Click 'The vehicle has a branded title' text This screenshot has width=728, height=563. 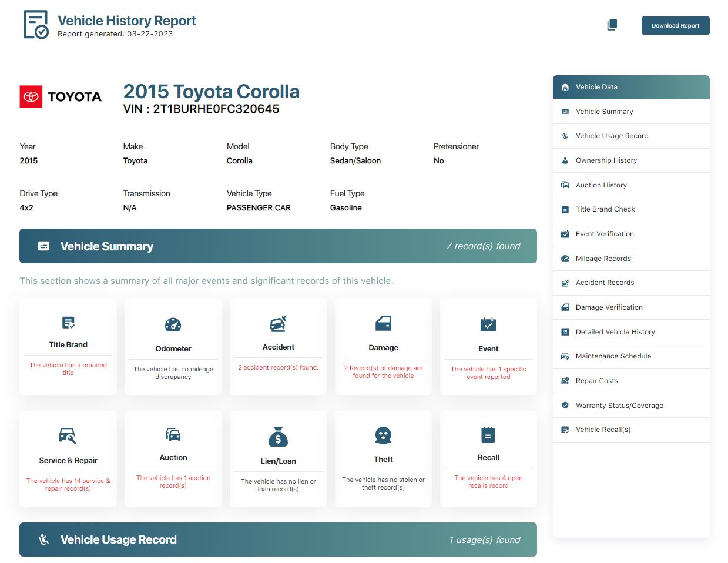[x=68, y=369]
